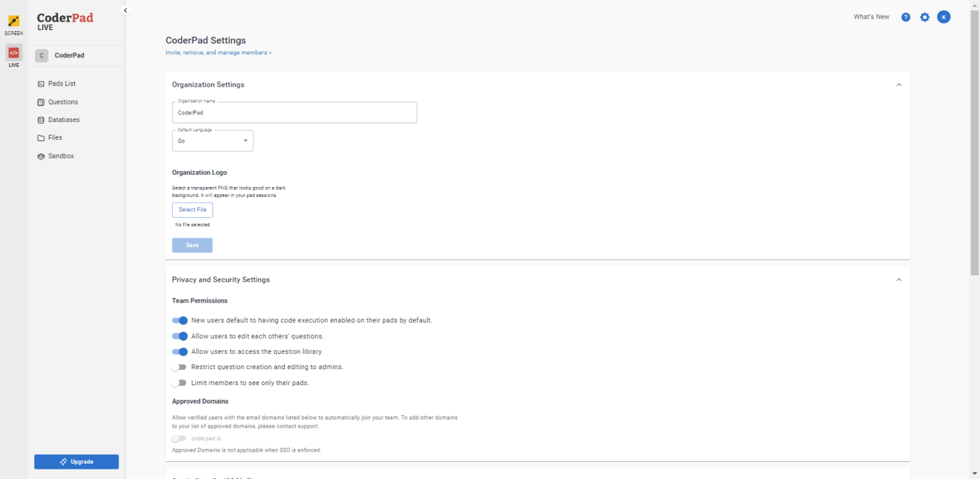
Task: Open the help question-mark icon
Action: click(905, 17)
